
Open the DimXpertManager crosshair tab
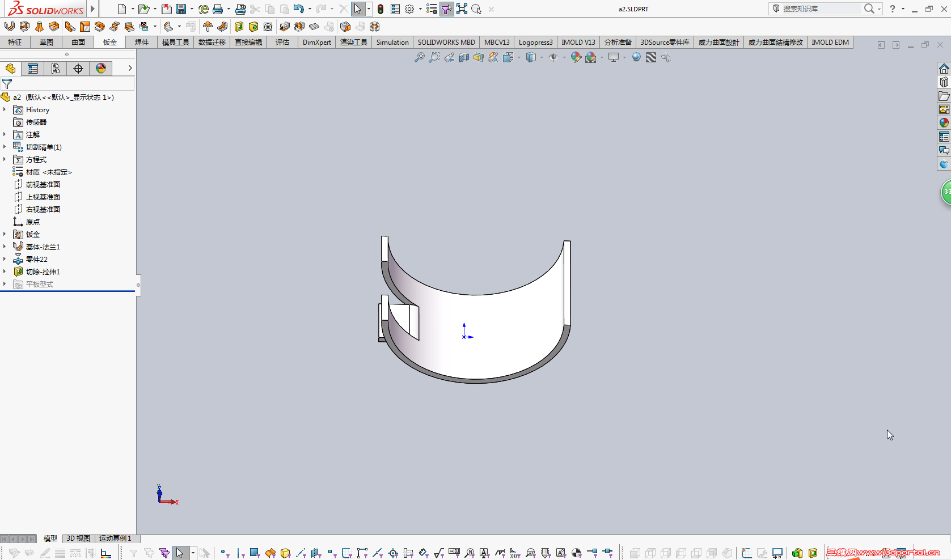[78, 69]
